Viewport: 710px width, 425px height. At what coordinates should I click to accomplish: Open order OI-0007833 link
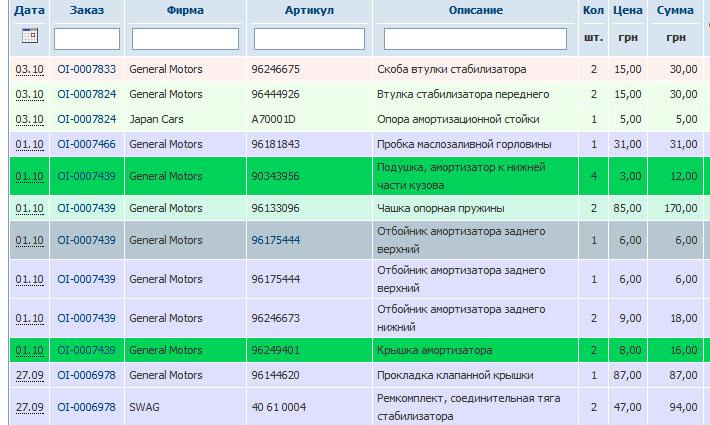(86, 69)
